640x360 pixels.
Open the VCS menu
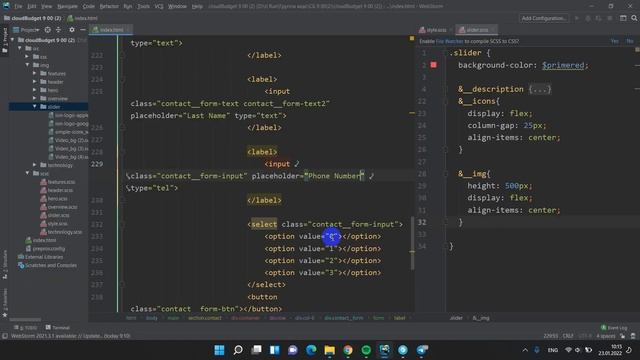[x=159, y=6]
